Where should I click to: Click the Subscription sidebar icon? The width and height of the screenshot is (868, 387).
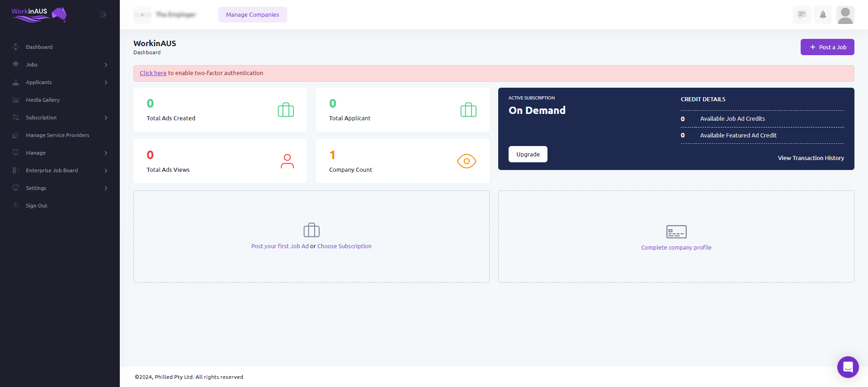[x=16, y=118]
